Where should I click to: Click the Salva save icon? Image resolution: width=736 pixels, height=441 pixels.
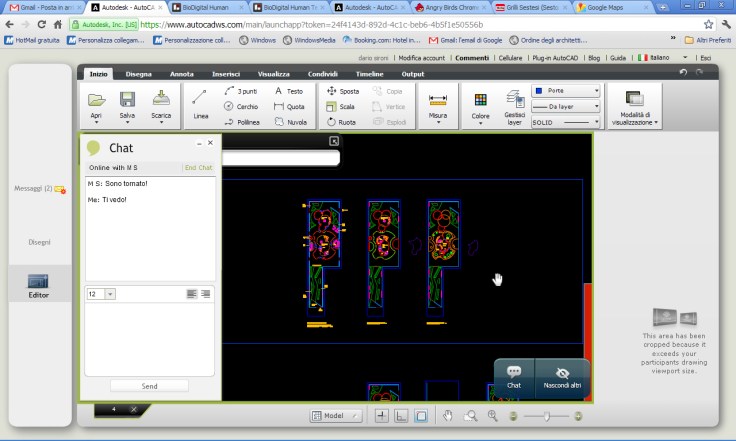point(128,100)
